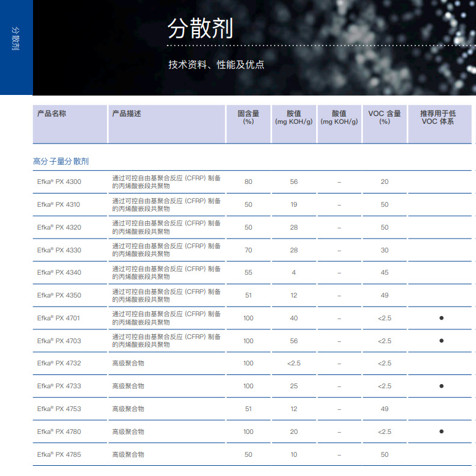Select product name "Efka PX 4300"

point(59,182)
